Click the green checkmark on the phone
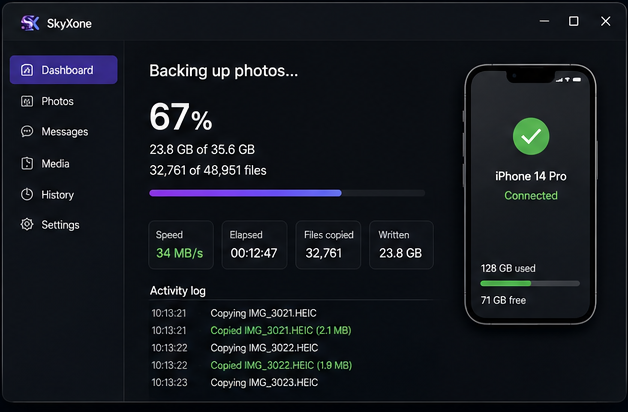The image size is (628, 412). pos(531,136)
